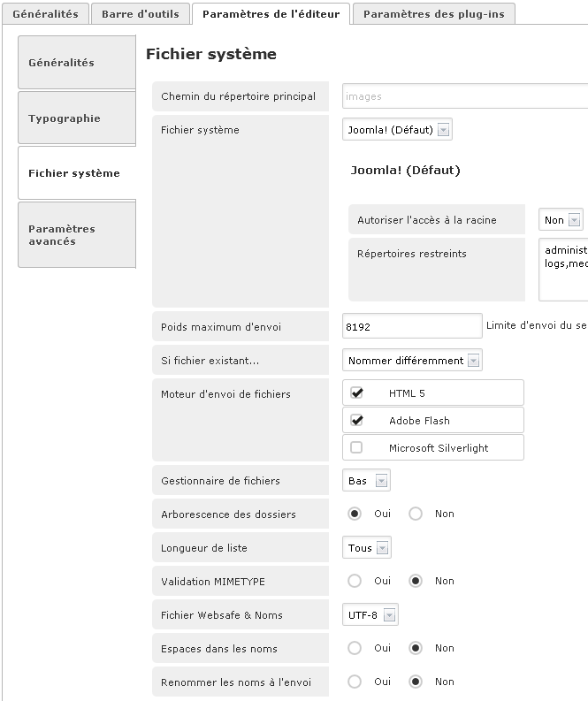Expand the Gestionnaire de fichiers dropdown

[366, 481]
